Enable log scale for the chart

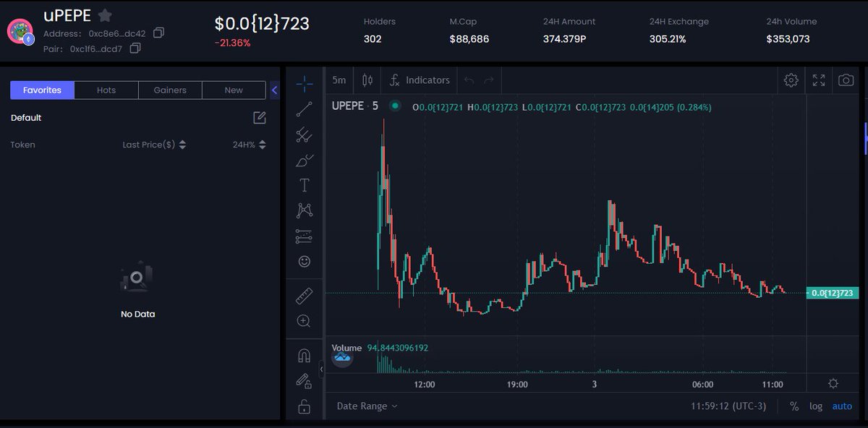816,406
